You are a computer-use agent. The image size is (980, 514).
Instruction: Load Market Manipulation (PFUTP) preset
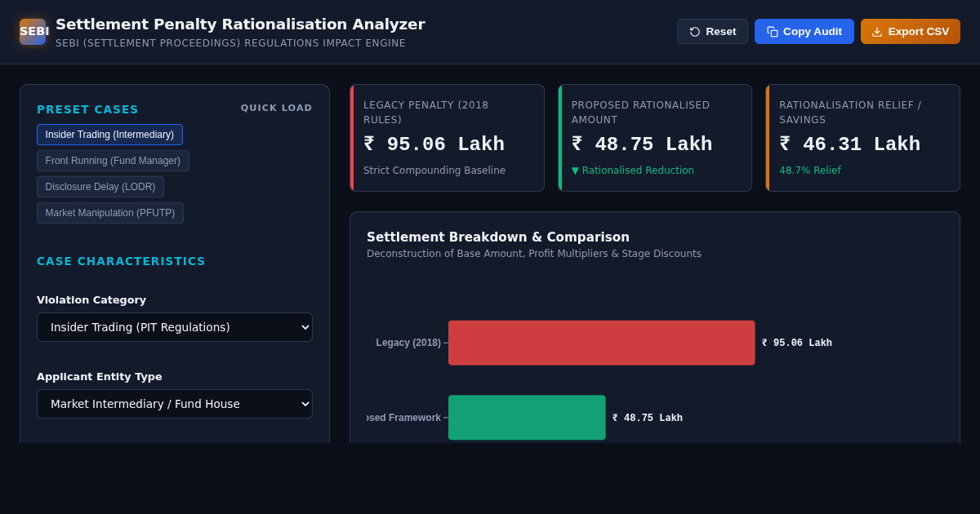click(110, 213)
